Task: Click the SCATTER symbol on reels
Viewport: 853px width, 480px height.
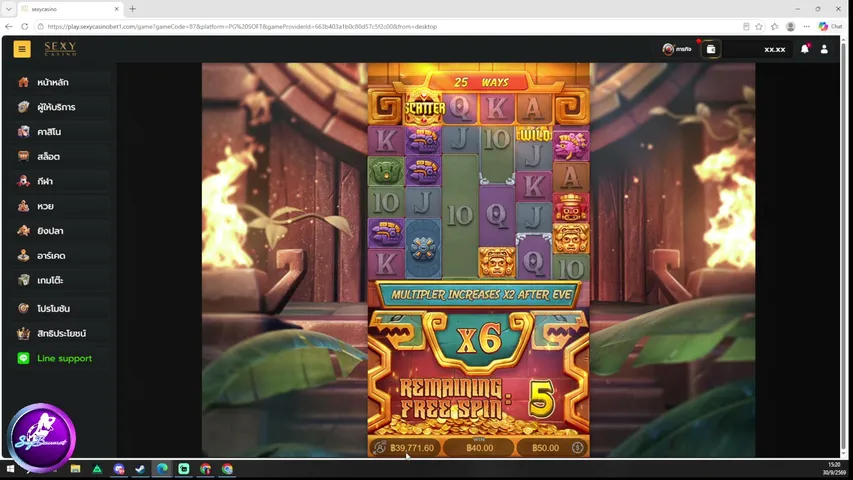Action: click(424, 108)
